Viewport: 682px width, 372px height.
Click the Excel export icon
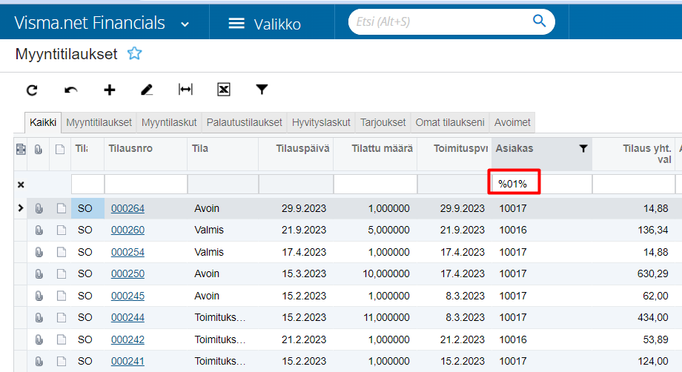click(x=224, y=90)
